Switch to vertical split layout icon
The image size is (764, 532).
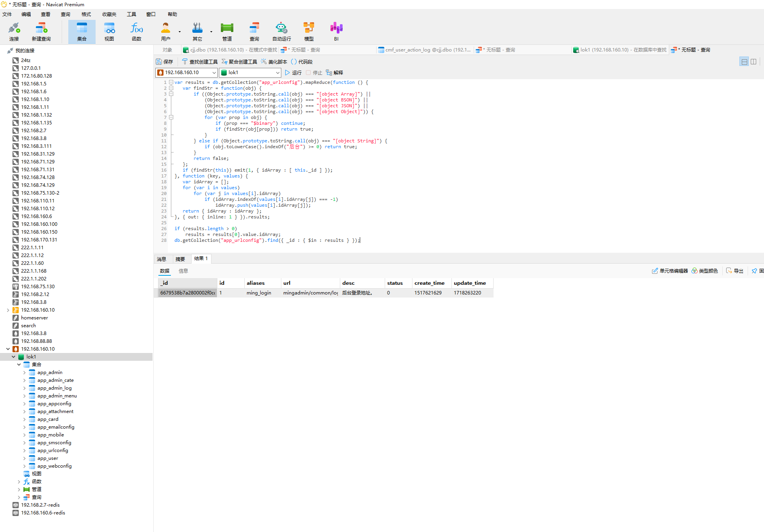click(753, 62)
